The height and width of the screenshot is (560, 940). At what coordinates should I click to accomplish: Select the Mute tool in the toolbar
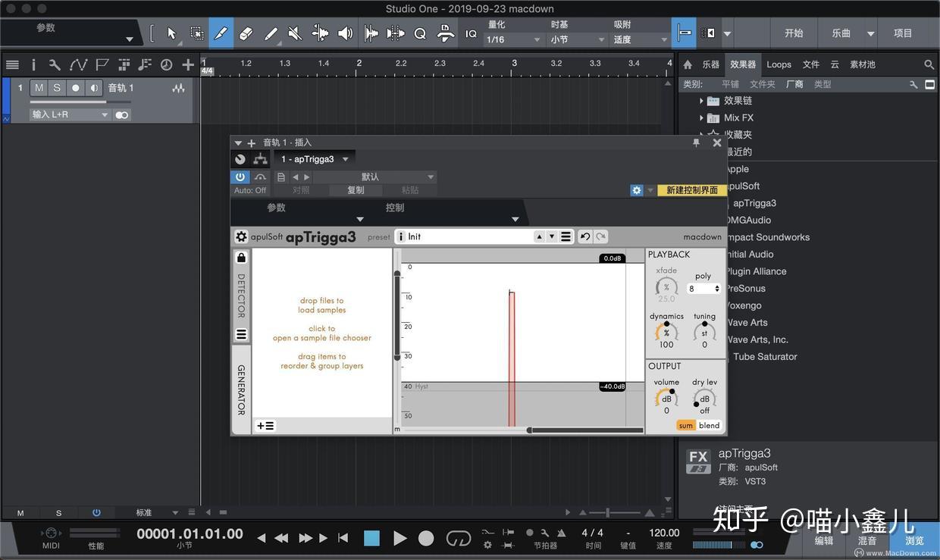click(x=294, y=33)
